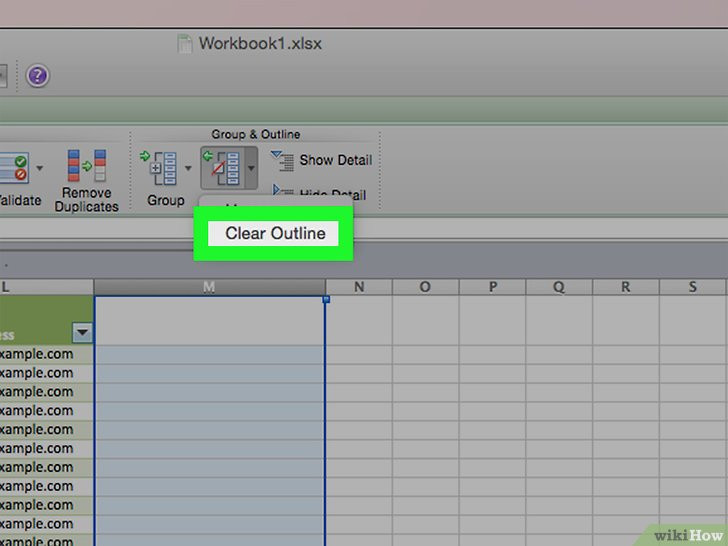Open the Ungroup dropdown arrow
The image size is (728, 546).
251,168
